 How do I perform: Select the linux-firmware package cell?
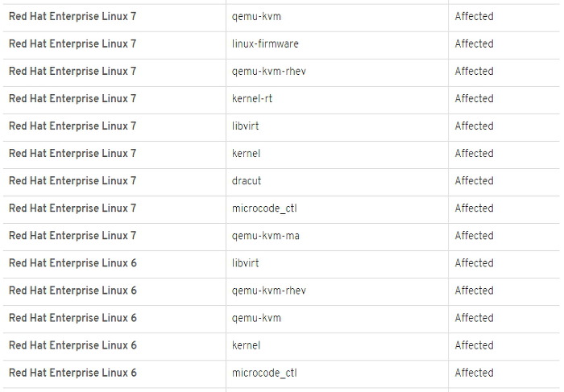click(x=265, y=43)
